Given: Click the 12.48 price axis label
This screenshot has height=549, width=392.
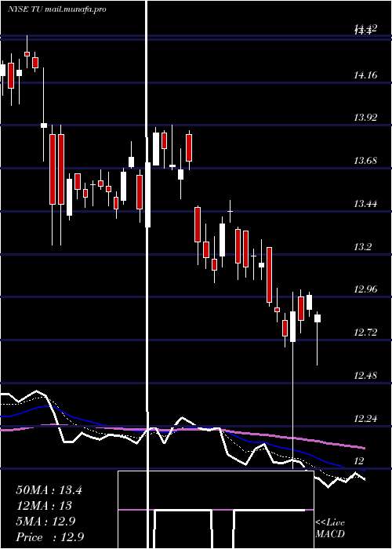Looking at the screenshot, I should [365, 376].
